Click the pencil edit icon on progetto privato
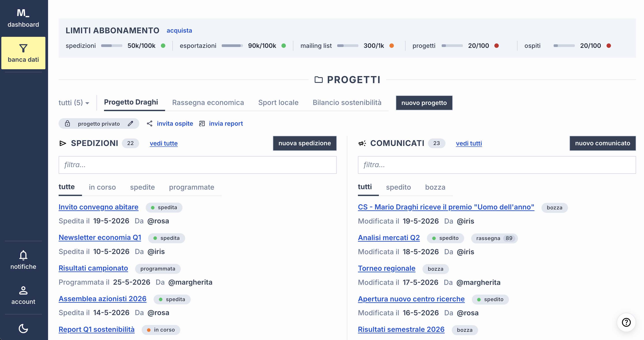Screen dimensions: 644x340 click(x=130, y=124)
